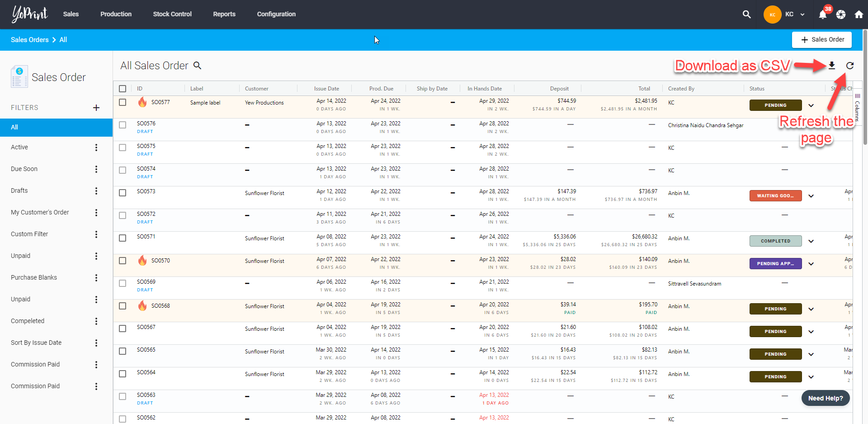Open the notifications bell icon
The width and height of the screenshot is (868, 424).
tap(823, 14)
